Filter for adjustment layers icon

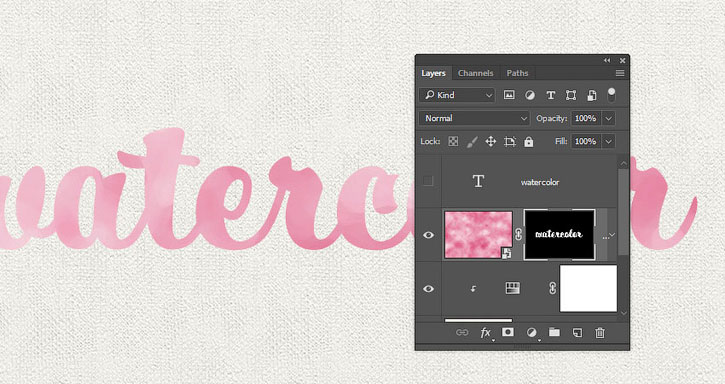pos(530,95)
